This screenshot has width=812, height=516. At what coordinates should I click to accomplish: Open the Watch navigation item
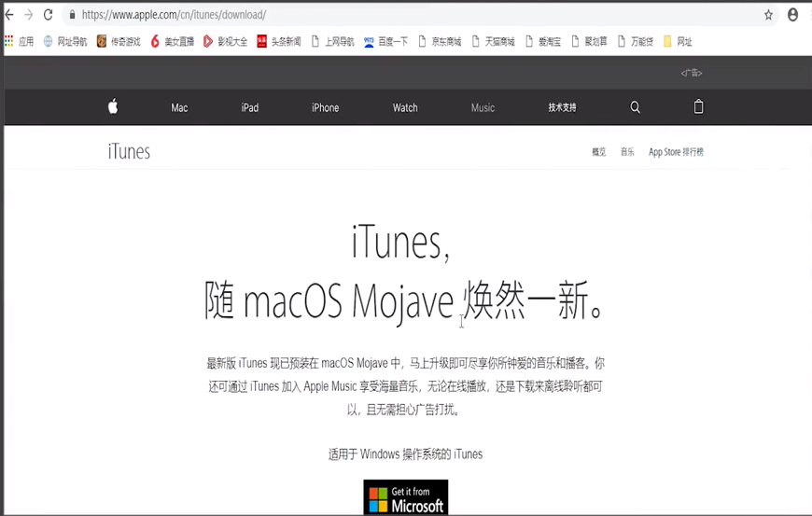tap(405, 108)
